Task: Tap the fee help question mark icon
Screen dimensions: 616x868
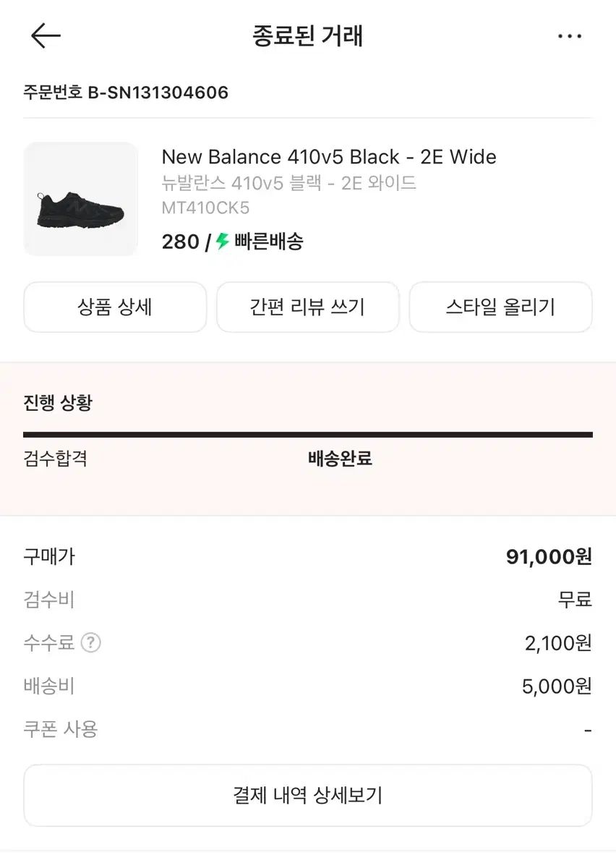Action: click(90, 642)
